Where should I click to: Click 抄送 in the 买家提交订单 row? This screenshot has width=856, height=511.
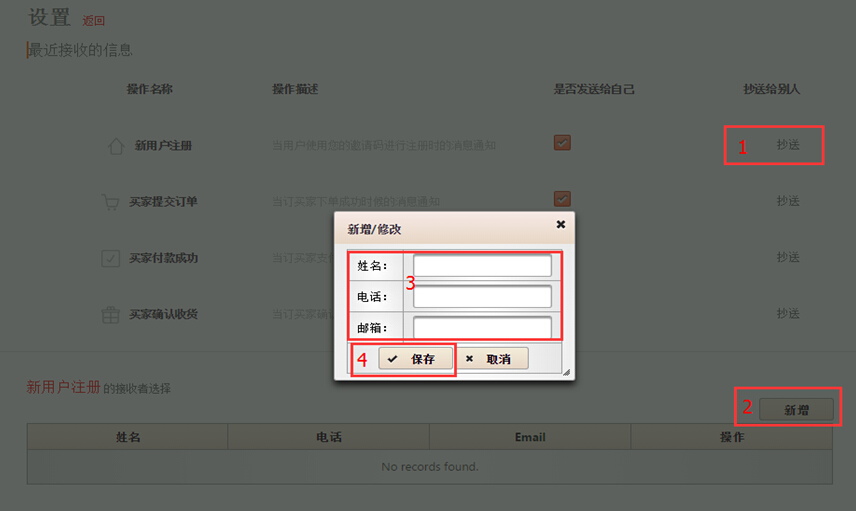(x=788, y=201)
